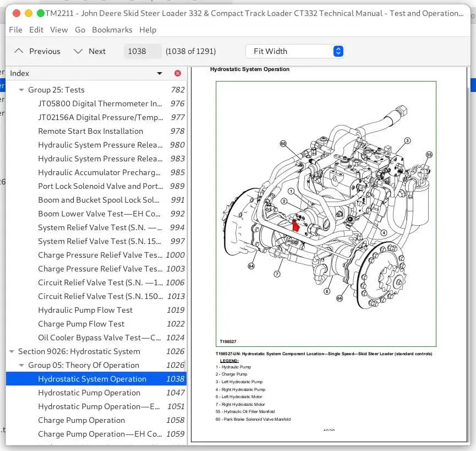476x451 pixels.
Task: Open the Go menu
Action: click(80, 30)
